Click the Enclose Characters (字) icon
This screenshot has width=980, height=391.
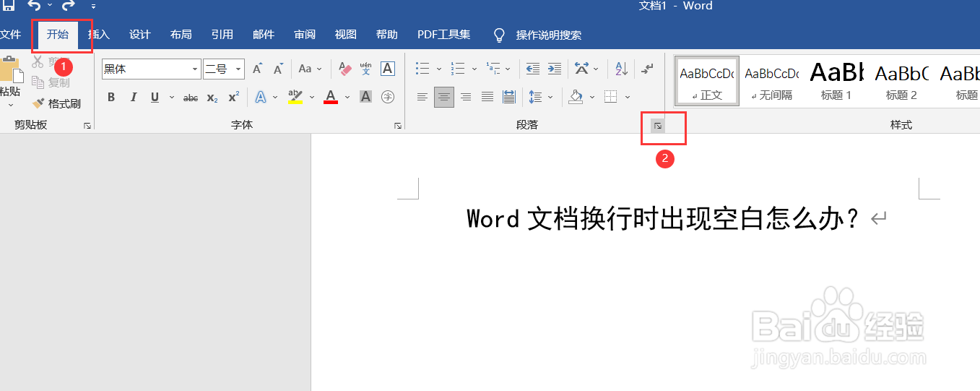click(x=388, y=97)
